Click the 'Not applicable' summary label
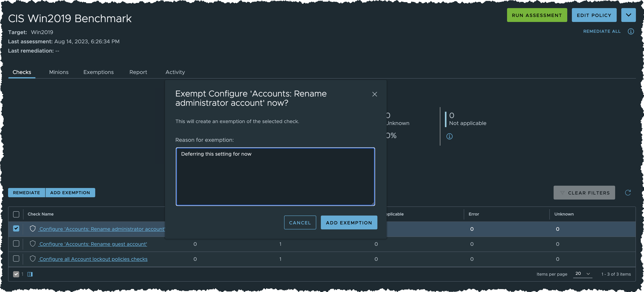The image size is (644, 292). click(467, 123)
